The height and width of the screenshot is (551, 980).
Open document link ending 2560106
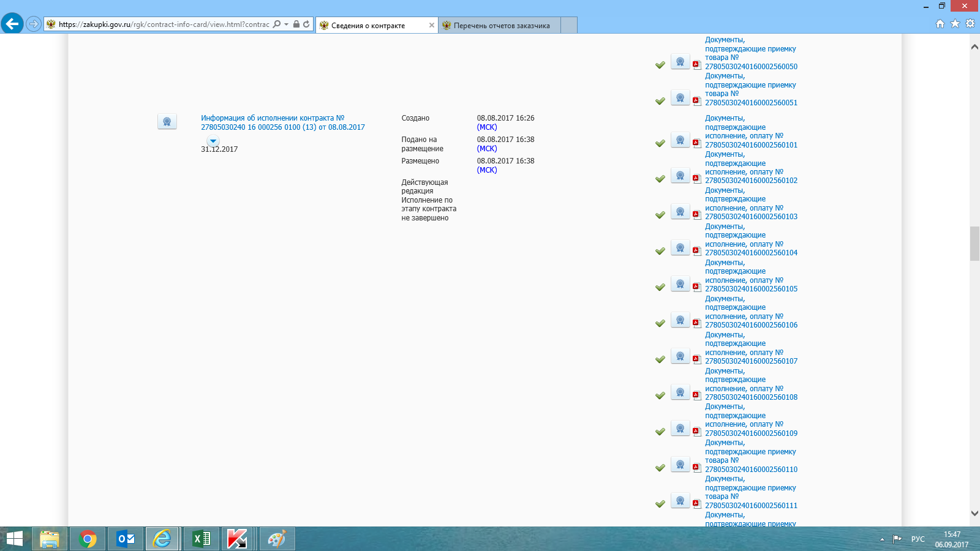tap(751, 312)
